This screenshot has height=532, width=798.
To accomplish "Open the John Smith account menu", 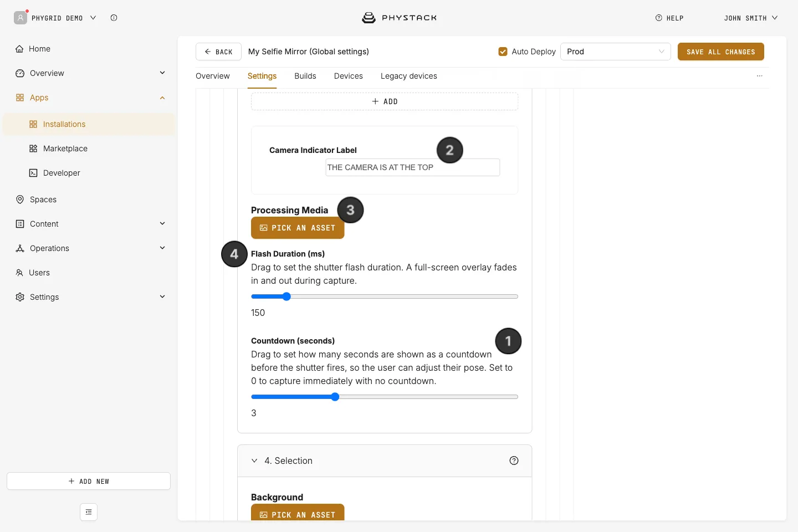I will click(x=750, y=18).
